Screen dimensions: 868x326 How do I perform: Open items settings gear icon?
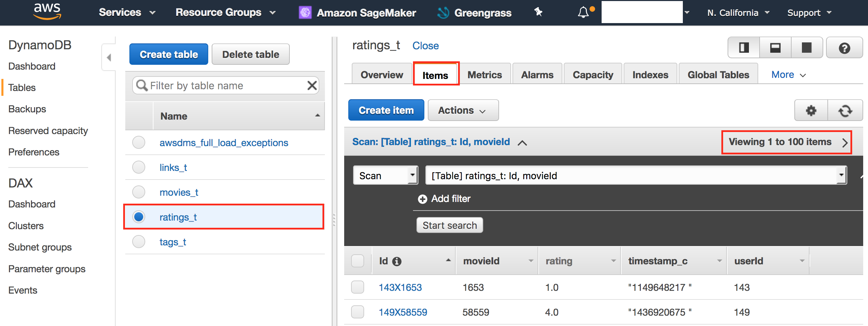click(811, 110)
